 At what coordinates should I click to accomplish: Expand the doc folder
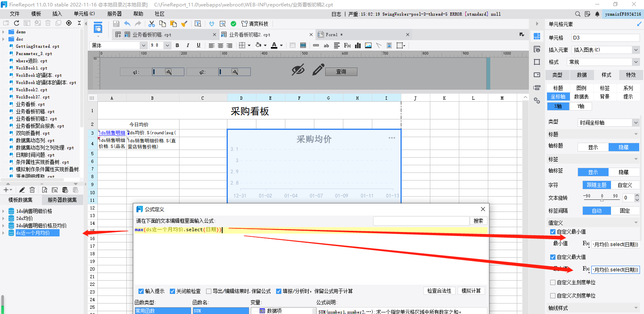[4, 39]
